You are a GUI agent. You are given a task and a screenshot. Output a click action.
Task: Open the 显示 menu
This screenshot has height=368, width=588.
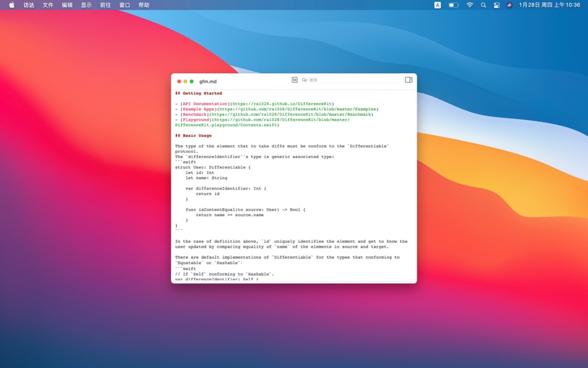(86, 5)
